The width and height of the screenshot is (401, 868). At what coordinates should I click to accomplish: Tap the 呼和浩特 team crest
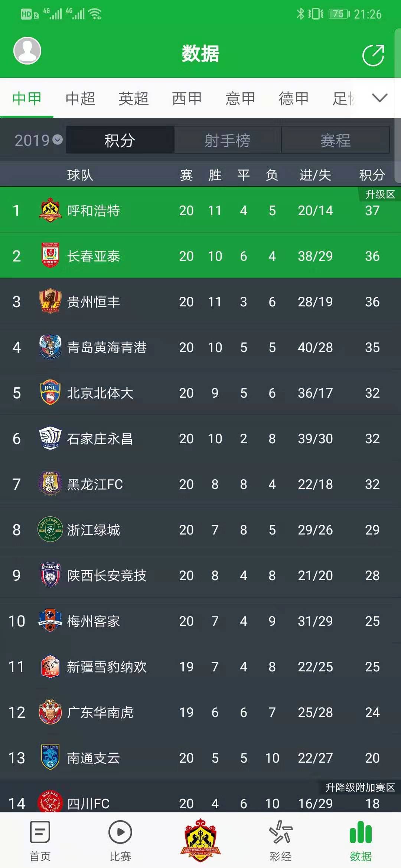(50, 210)
